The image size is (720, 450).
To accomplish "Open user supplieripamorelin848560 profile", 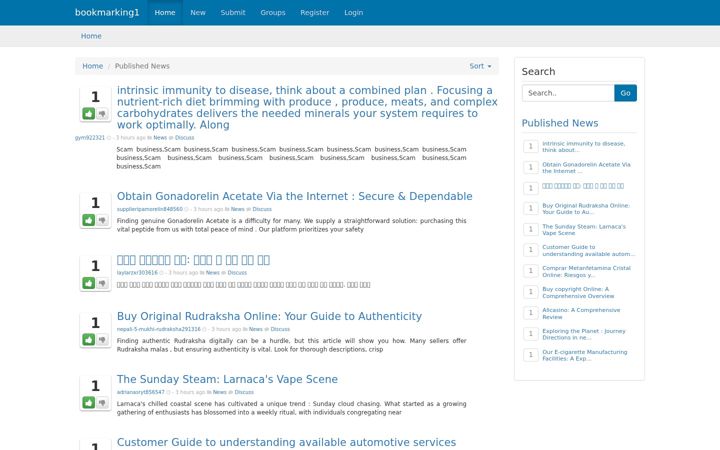I will pos(150,209).
